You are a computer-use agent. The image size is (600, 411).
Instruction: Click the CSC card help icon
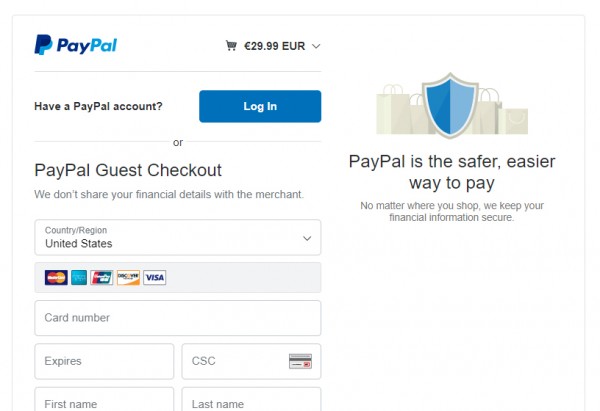[x=300, y=361]
